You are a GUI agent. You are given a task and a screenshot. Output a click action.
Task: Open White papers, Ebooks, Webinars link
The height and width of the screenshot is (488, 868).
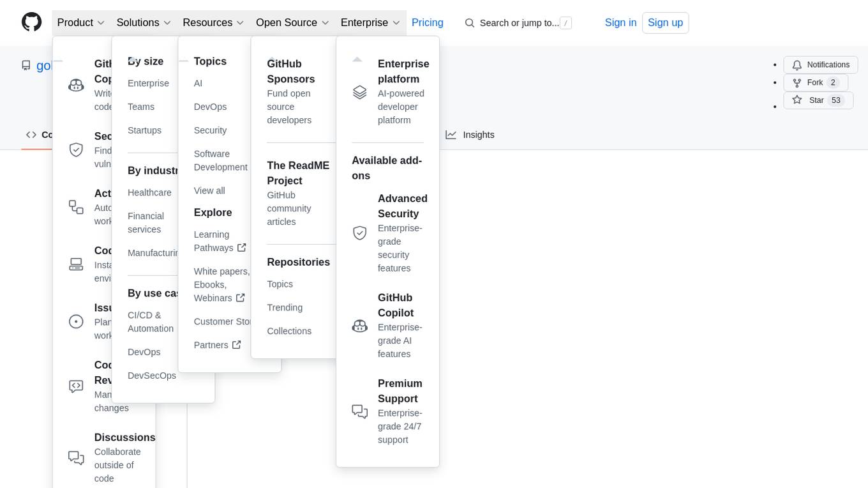222,285
